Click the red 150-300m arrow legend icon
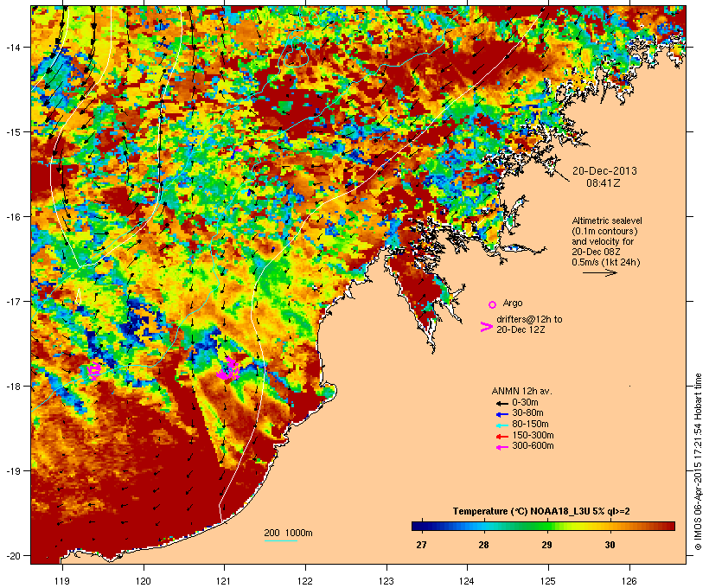The image size is (709, 588). coord(501,436)
